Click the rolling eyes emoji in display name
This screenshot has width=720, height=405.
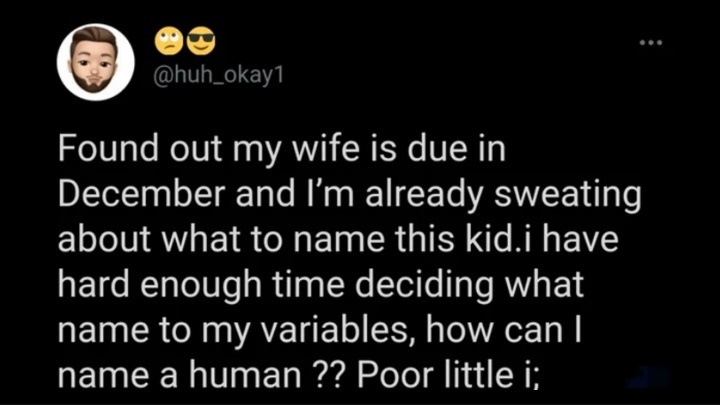[165, 43]
